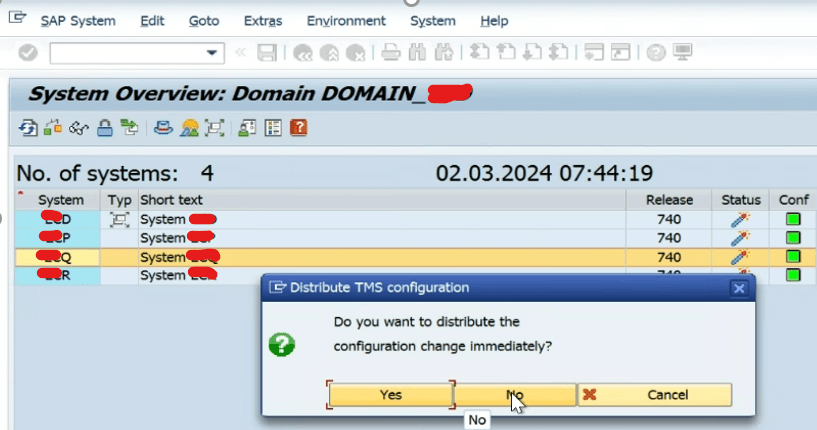Click the Status column header
The height and width of the screenshot is (430, 817).
pos(740,200)
